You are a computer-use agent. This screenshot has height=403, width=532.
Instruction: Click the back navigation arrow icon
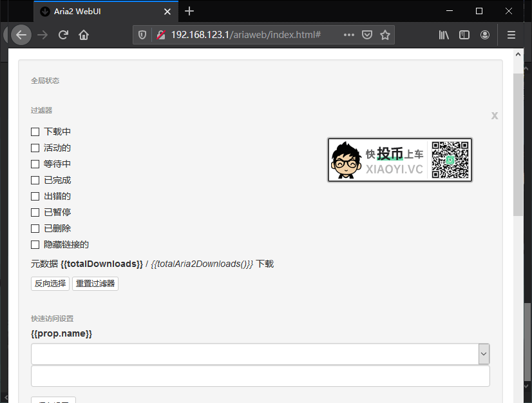click(21, 34)
